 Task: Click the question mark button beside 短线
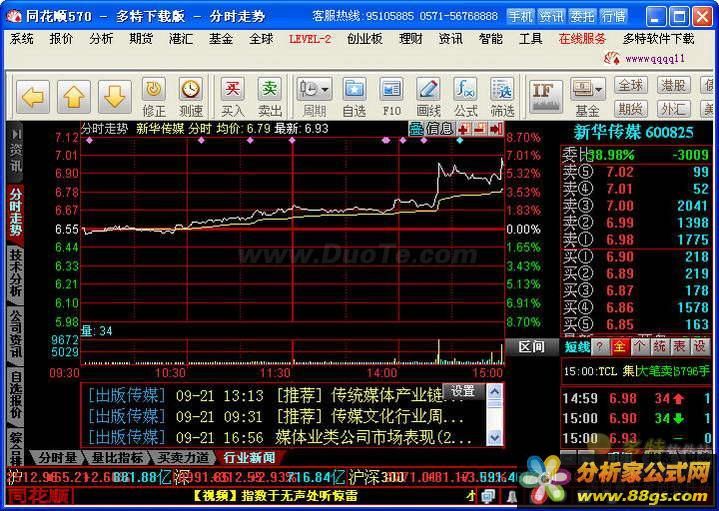[599, 347]
